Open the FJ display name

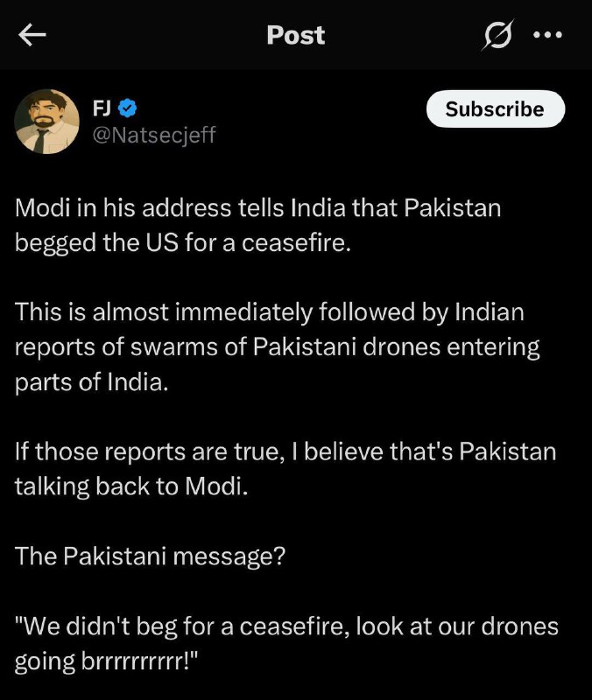tap(102, 108)
